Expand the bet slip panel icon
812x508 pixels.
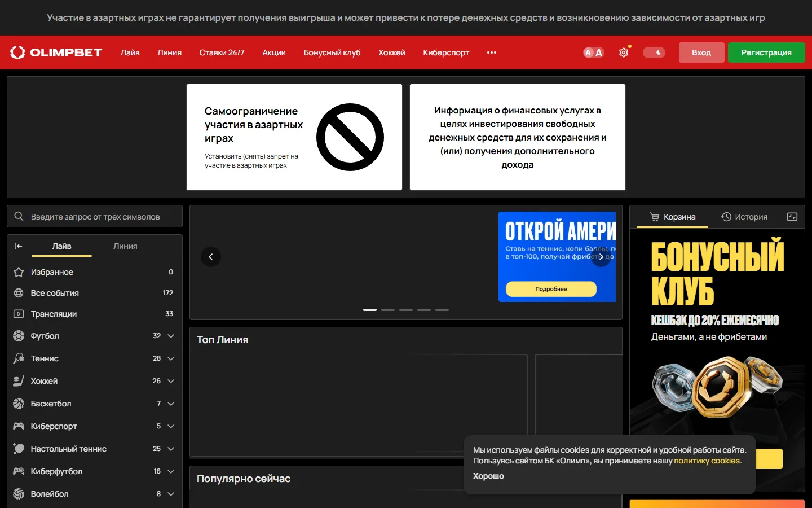[x=792, y=217]
